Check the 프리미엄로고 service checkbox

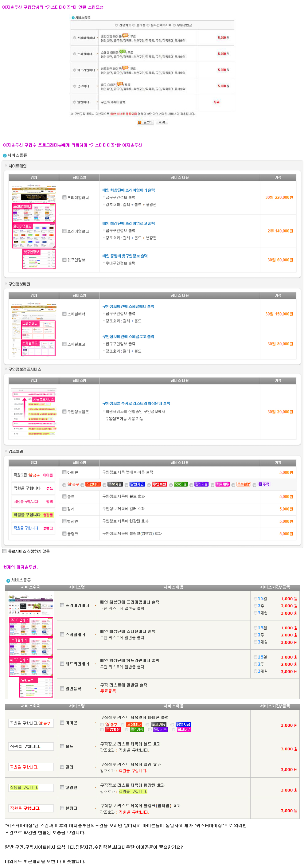coord(64,231)
